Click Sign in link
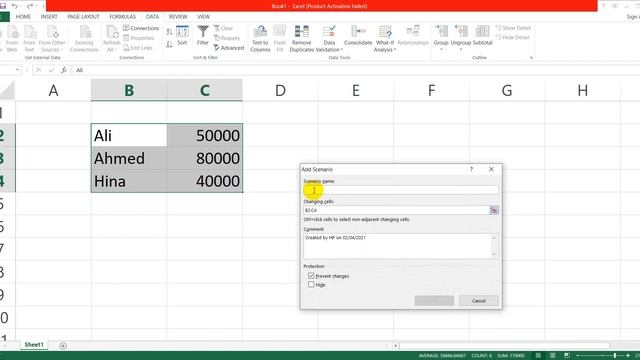Screen dimensions: 640x360 point(633,17)
